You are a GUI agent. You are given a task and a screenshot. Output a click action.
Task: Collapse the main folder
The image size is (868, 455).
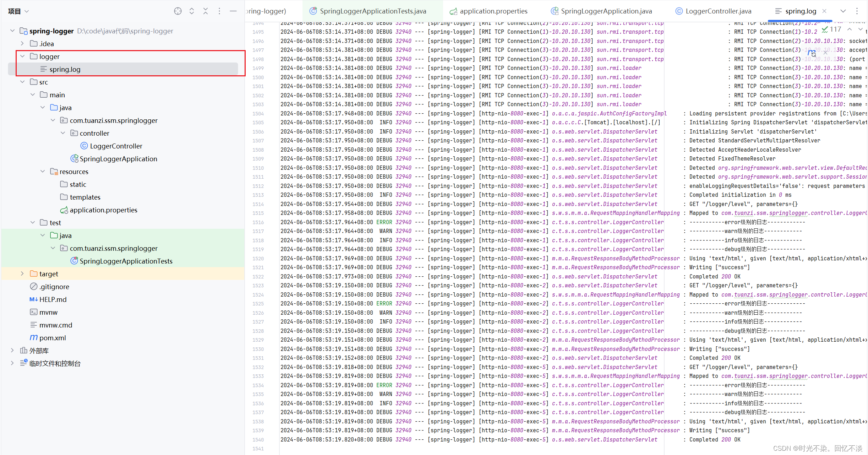point(33,95)
